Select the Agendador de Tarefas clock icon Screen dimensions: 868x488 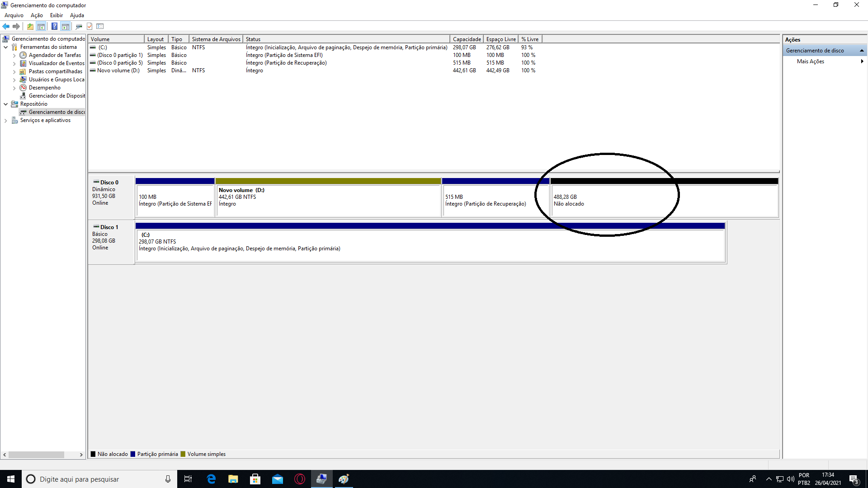[x=23, y=55]
